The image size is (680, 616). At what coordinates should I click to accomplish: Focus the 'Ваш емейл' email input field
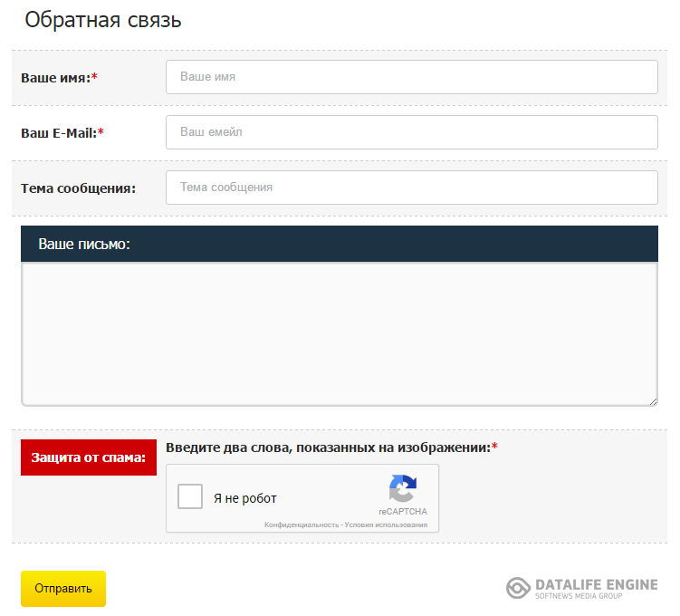coord(412,132)
